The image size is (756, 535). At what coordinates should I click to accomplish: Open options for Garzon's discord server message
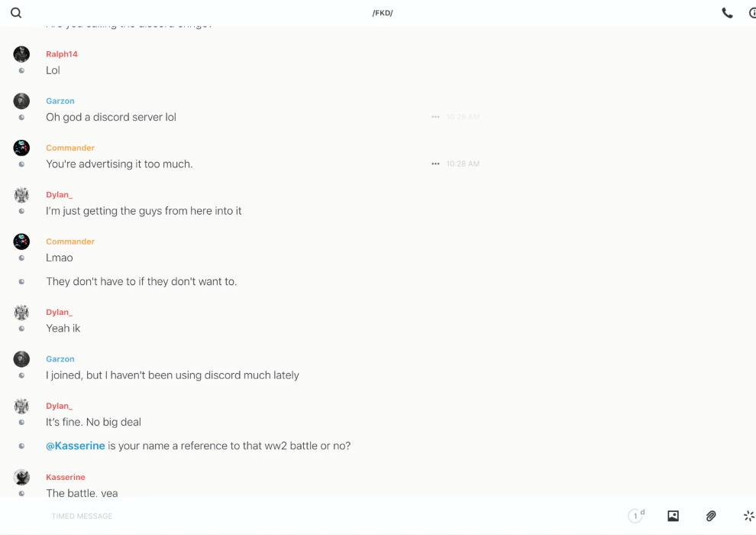click(435, 117)
